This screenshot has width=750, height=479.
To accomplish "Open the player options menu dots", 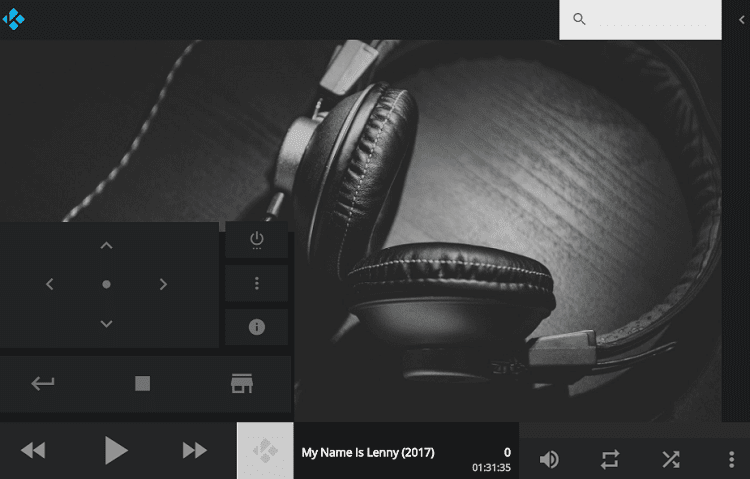I will point(731,459).
